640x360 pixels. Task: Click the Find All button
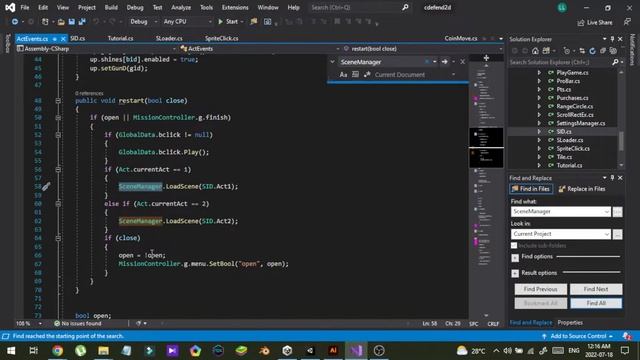click(x=596, y=303)
